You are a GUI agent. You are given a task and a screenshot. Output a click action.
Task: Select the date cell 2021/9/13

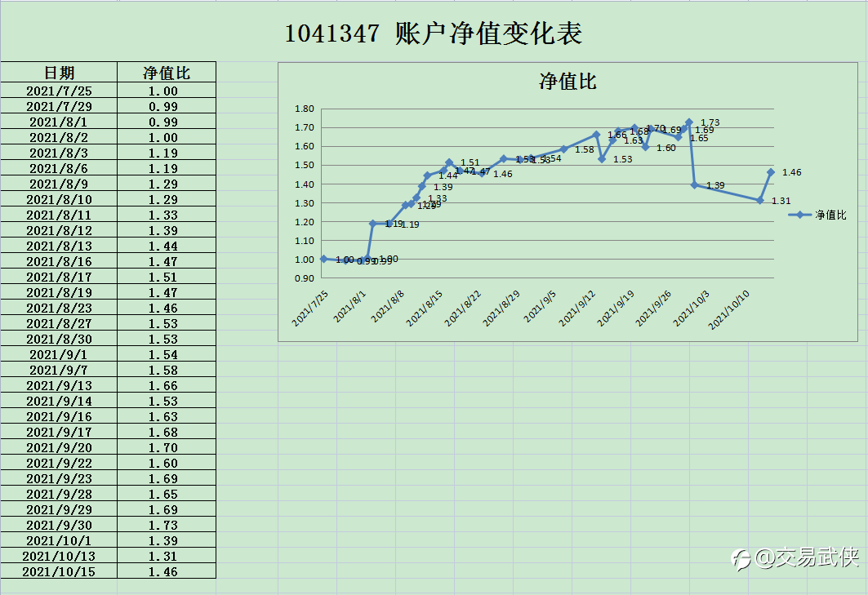pyautogui.click(x=59, y=385)
